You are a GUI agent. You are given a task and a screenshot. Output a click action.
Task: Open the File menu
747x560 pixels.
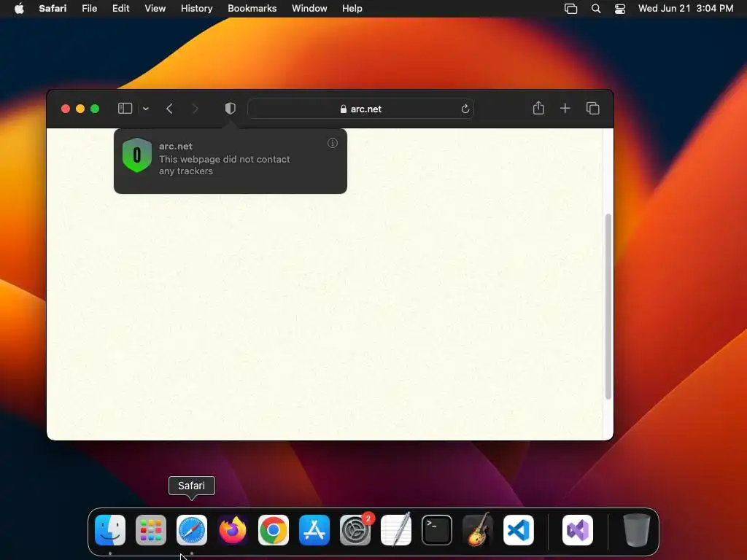click(x=90, y=9)
